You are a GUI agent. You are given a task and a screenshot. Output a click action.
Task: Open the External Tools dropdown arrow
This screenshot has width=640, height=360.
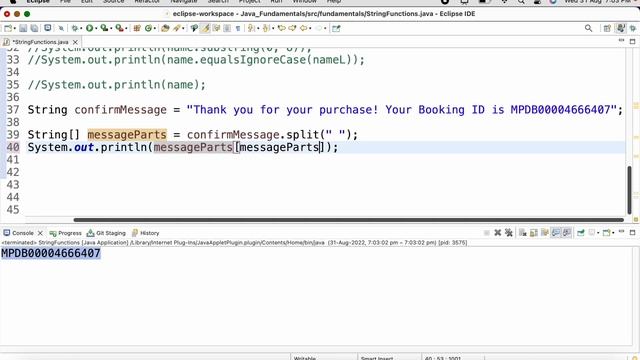coord(126,28)
